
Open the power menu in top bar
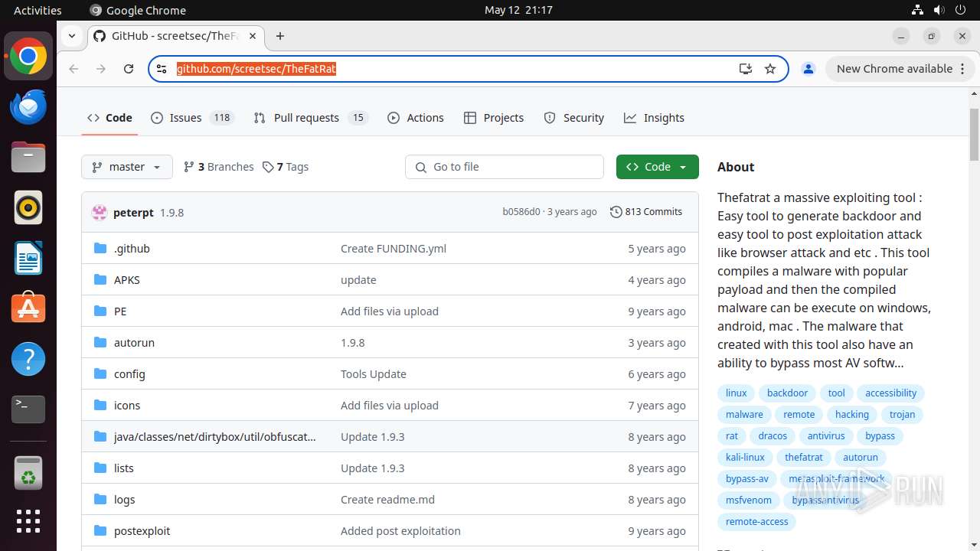coord(961,10)
